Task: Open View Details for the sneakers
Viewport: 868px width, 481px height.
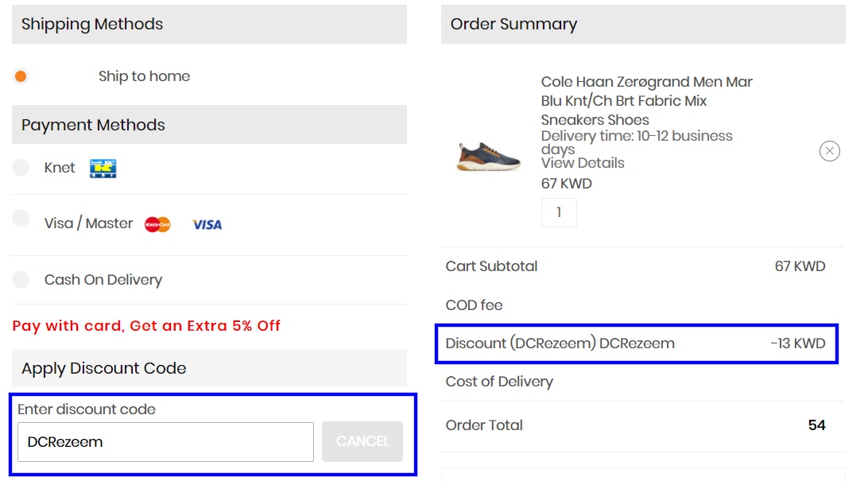Action: coord(583,162)
